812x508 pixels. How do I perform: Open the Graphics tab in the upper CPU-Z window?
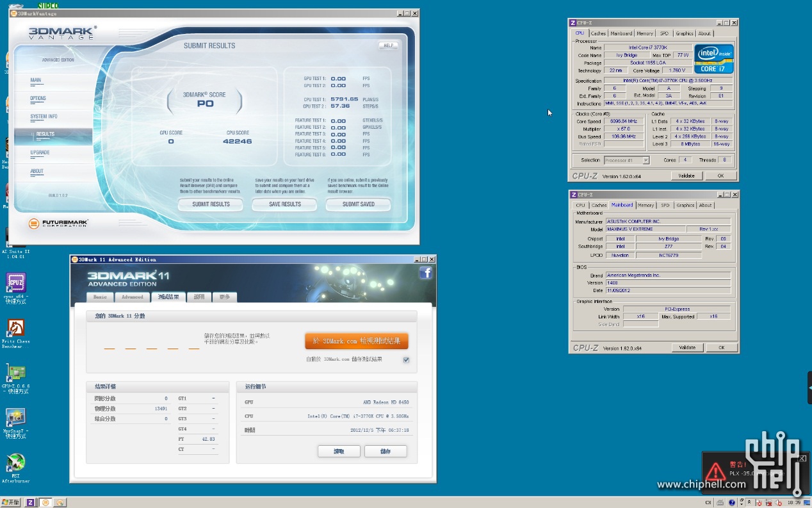685,33
